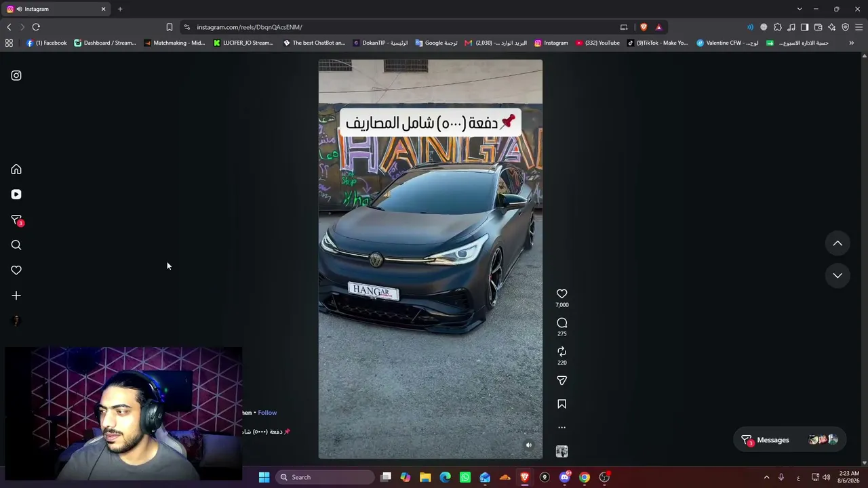868x488 pixels.
Task: Share the reel via send icon
Action: (x=561, y=381)
